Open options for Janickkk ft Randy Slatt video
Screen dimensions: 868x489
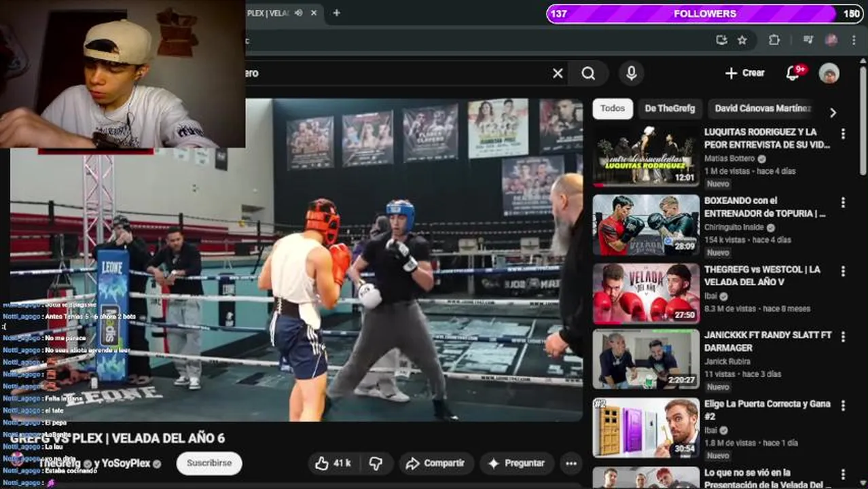[x=843, y=337]
